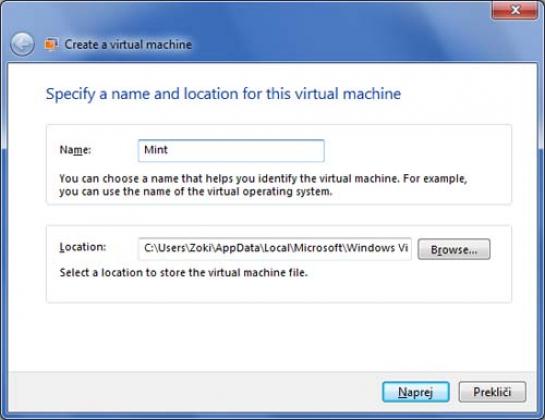Click the 'Specify a name and location' heading

pos(223,94)
